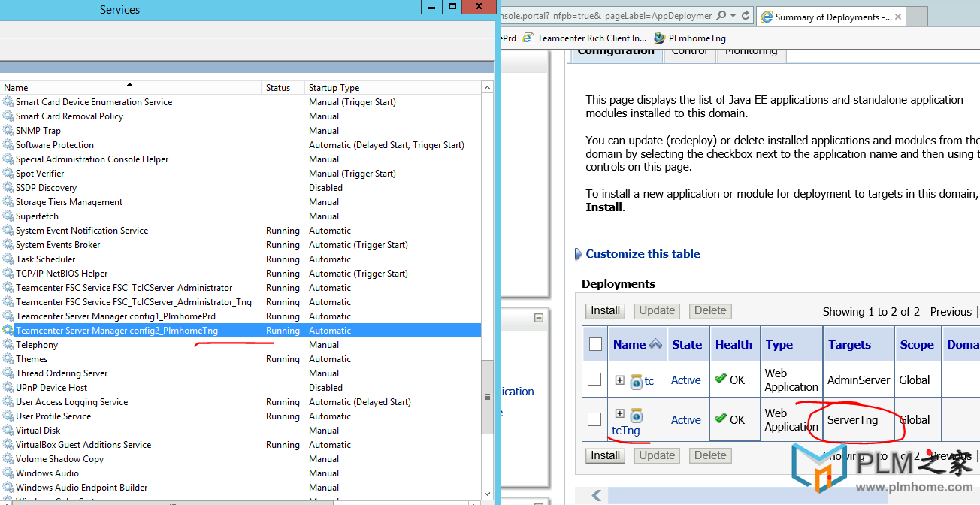The width and height of the screenshot is (980, 505).
Task: Open the tcTng deployment link
Action: pos(626,431)
